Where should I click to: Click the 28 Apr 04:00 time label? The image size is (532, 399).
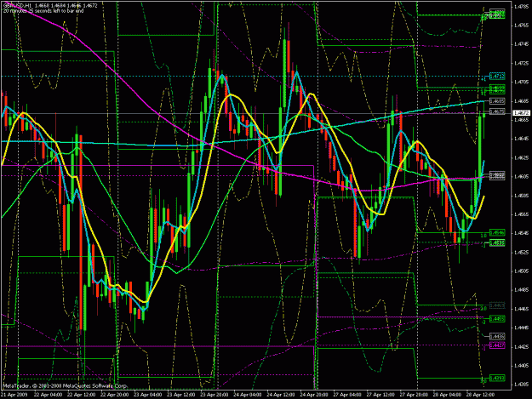click(448, 395)
